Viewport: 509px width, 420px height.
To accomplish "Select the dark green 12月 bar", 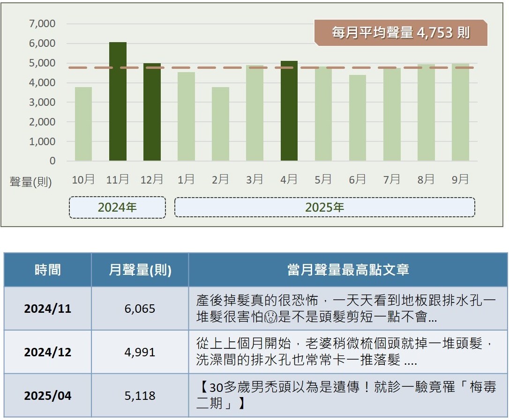I will tap(152, 112).
